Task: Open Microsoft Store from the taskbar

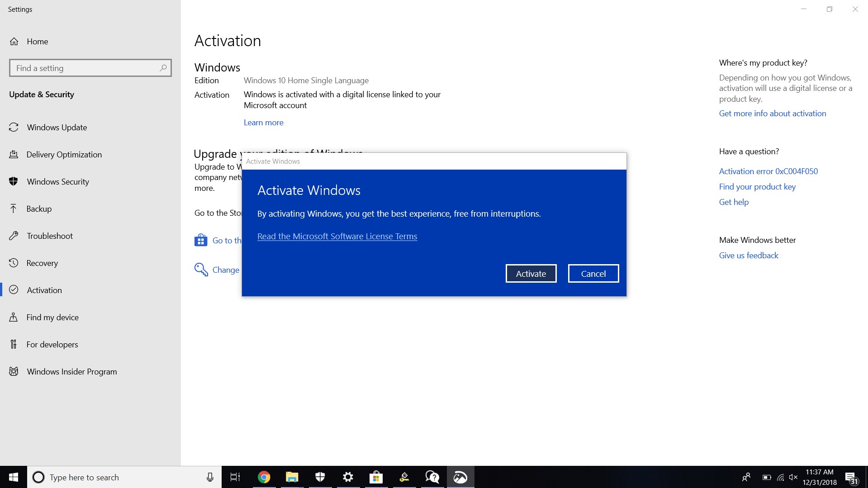Action: [x=376, y=477]
